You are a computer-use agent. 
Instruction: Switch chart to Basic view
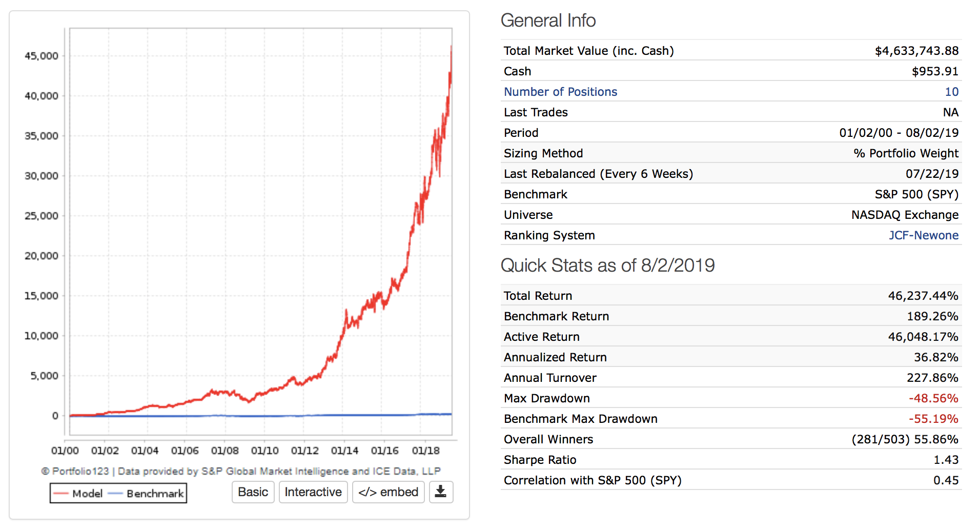click(x=253, y=492)
